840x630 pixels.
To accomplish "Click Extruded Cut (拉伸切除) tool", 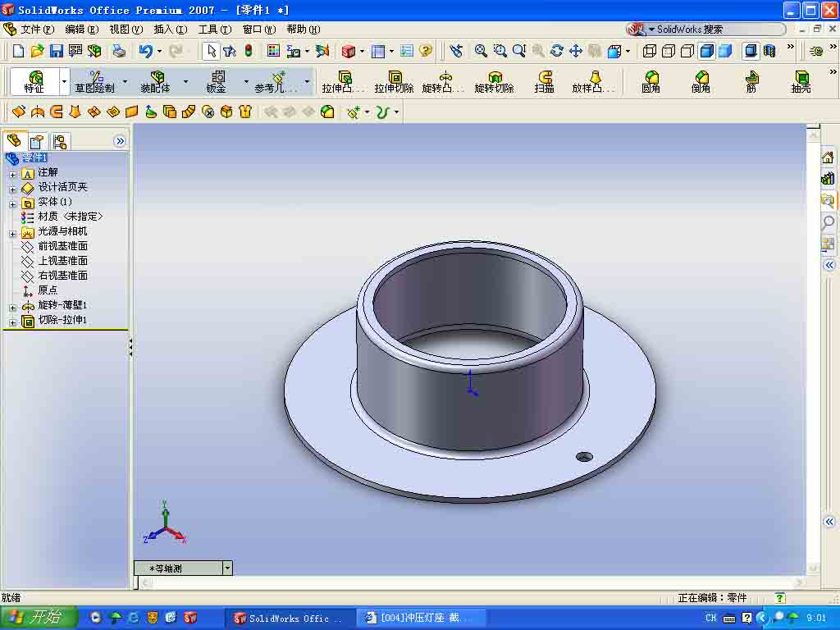I will tap(395, 82).
